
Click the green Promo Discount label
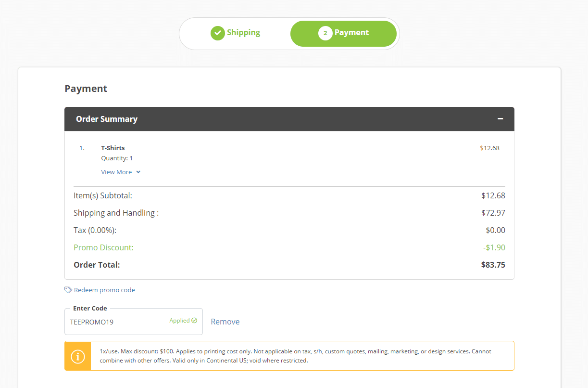[x=103, y=247]
